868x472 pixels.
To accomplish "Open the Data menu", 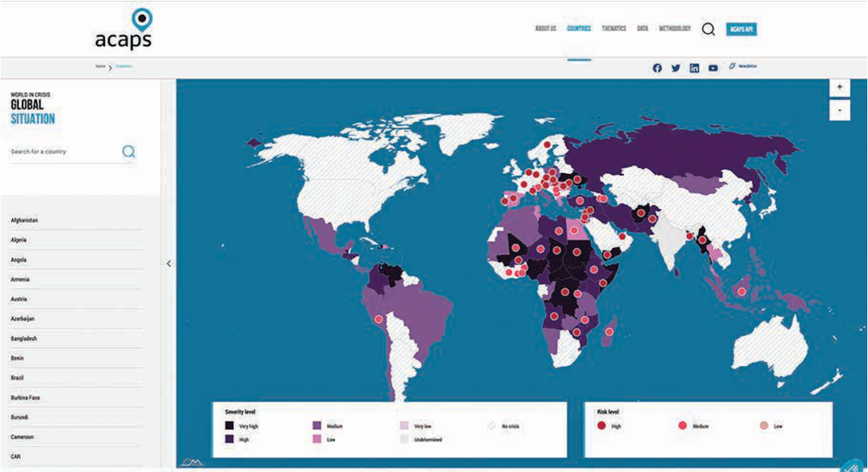I will coord(642,29).
